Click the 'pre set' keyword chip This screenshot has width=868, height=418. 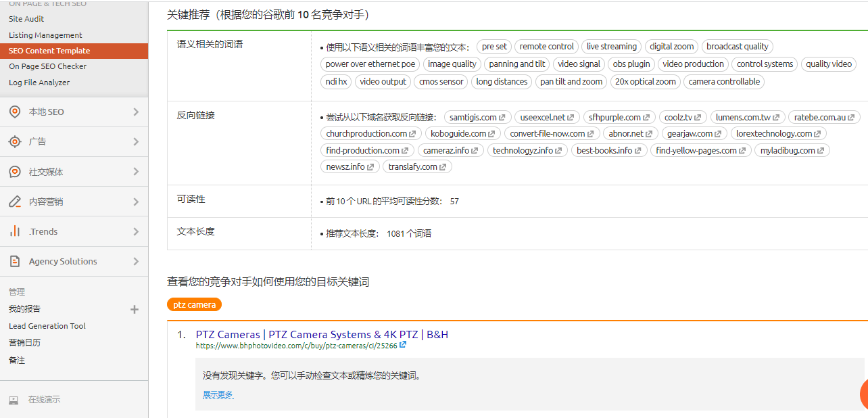point(494,47)
